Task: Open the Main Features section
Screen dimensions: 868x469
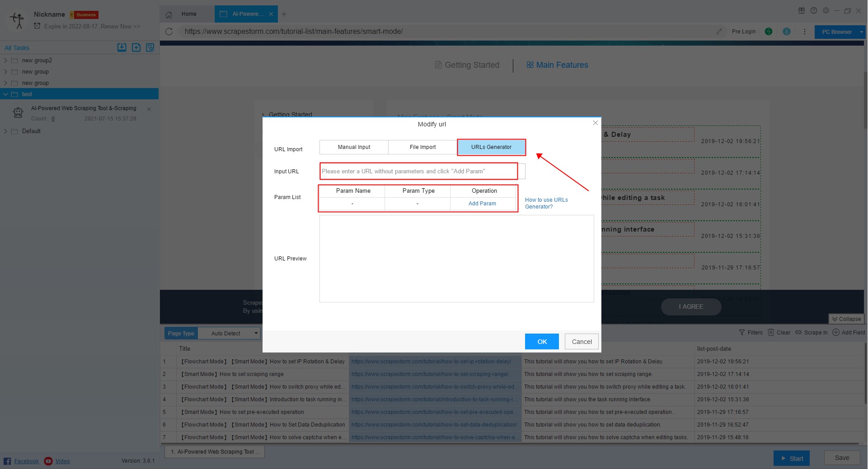Action: point(557,65)
